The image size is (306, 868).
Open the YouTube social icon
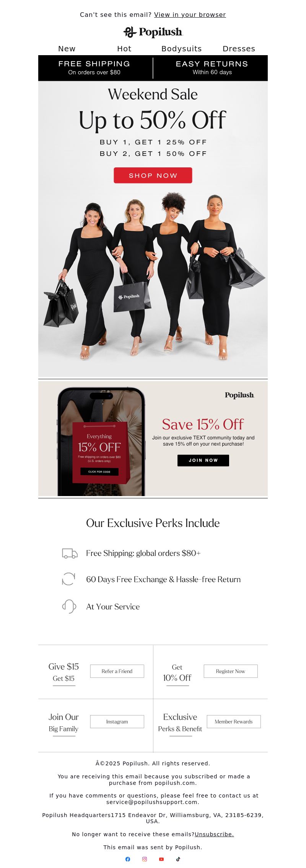[x=161, y=859]
